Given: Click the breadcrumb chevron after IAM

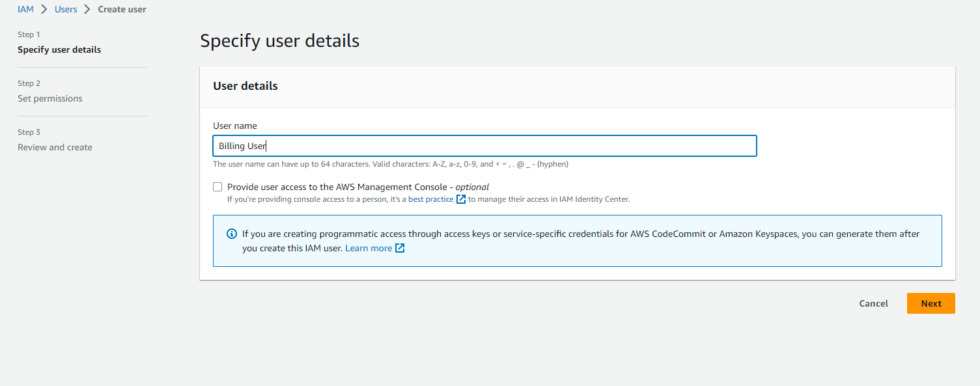Looking at the screenshot, I should (x=45, y=10).
